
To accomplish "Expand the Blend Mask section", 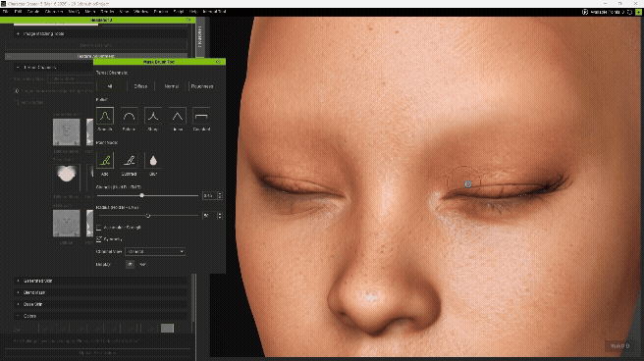I will tap(100, 292).
